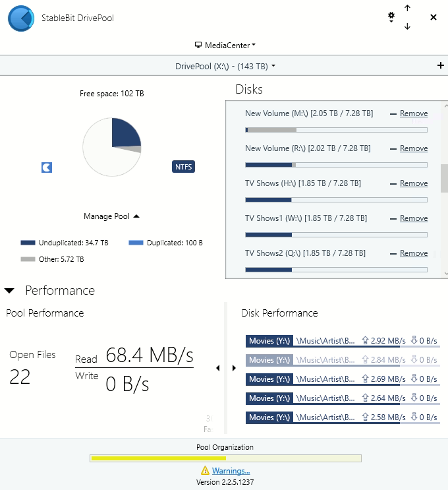Click usage bar of TV Shows (H:\)
This screenshot has height=490, width=448.
[x=336, y=200]
